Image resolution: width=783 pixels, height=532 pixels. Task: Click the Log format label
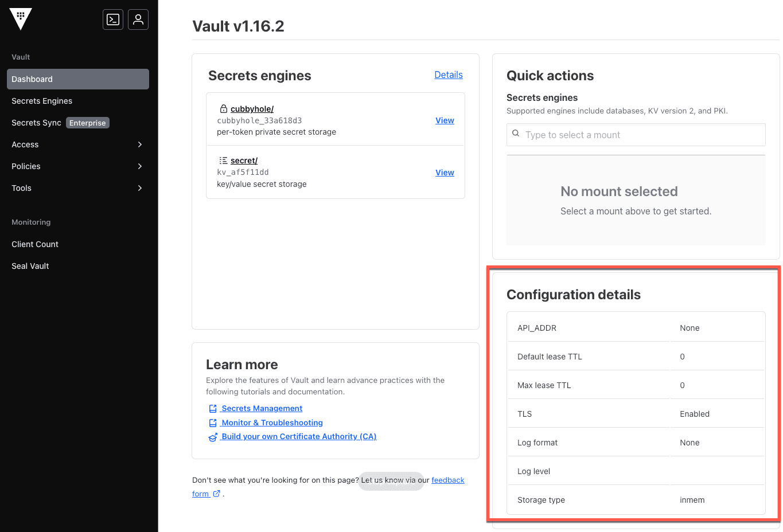coord(537,443)
